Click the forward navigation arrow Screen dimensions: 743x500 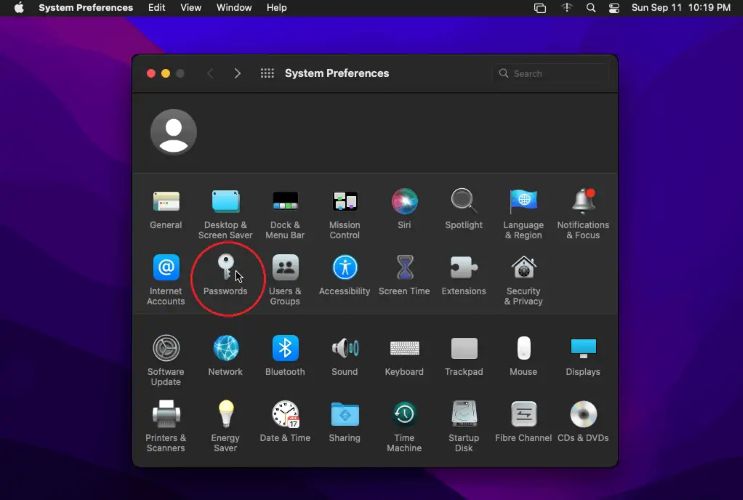pos(237,73)
